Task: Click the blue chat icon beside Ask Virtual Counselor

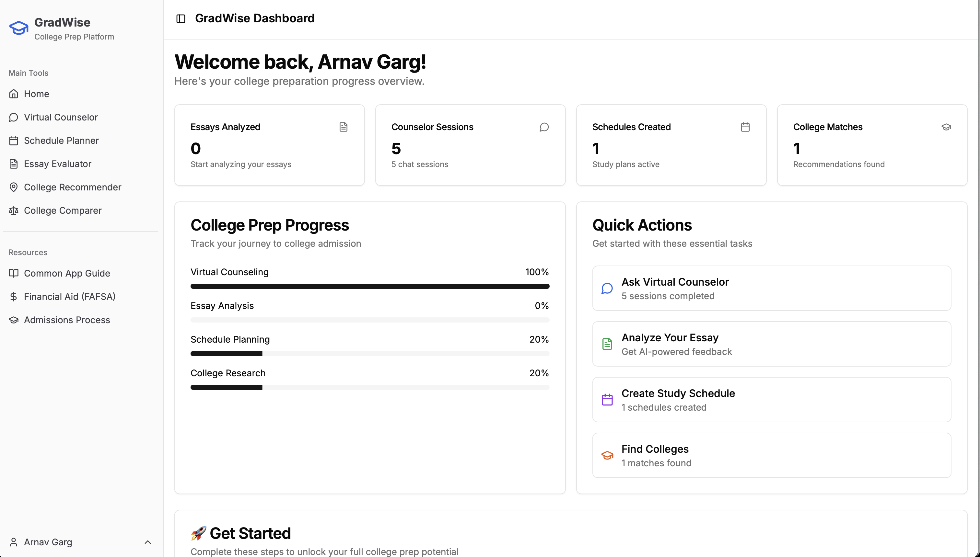Action: pos(607,289)
